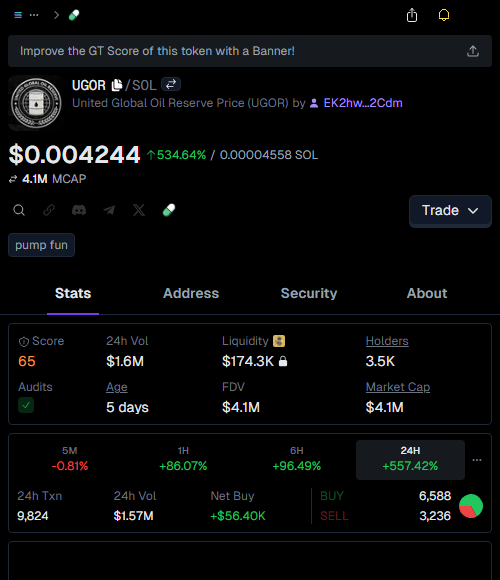Screen dimensions: 500x580
Task: Click the Audits green checkmark
Action: pos(26,405)
